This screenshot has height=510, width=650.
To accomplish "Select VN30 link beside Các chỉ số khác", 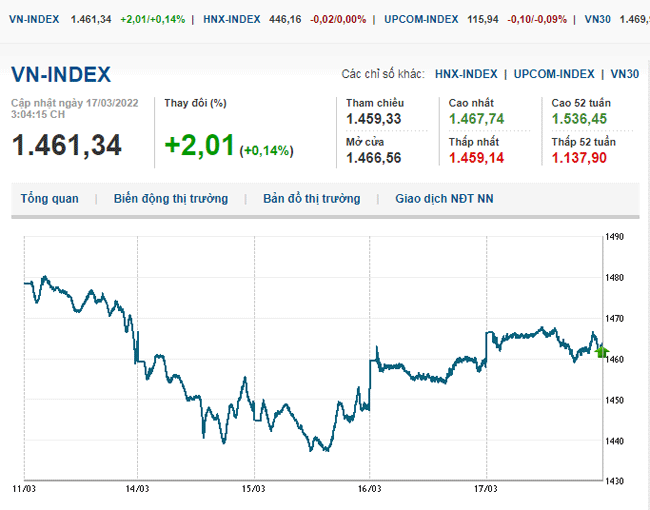I will coord(624,74).
